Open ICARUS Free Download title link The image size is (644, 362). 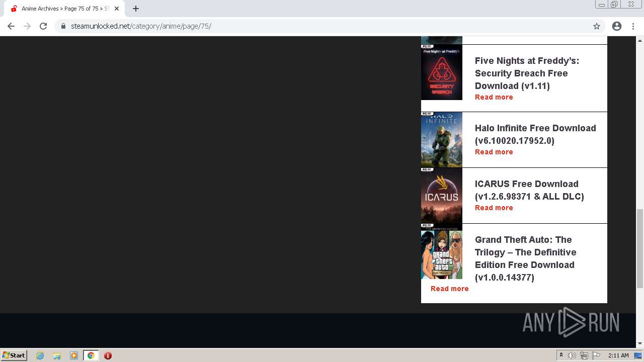pyautogui.click(x=529, y=190)
